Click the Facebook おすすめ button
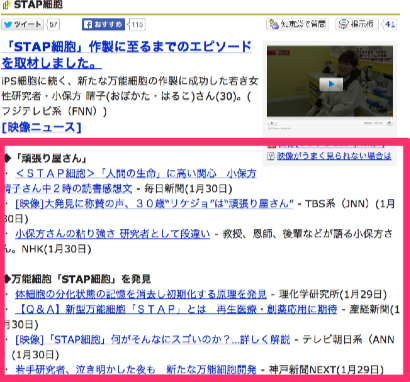Image resolution: width=410 pixels, height=382 pixels. pyautogui.click(x=104, y=24)
